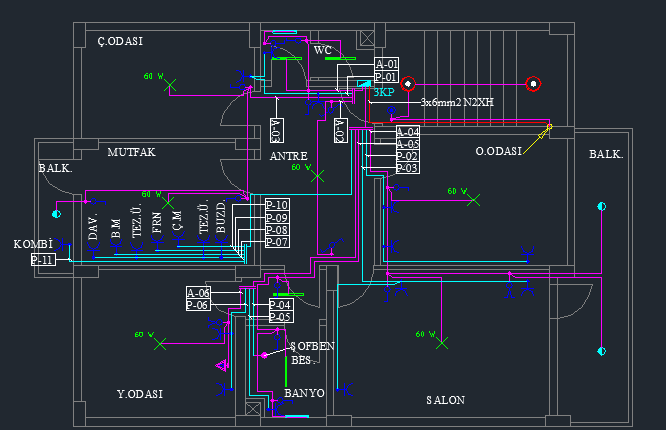Viewport: 666px width, 430px height.
Task: Pick the upper cyan light on right balcony
Action: click(x=601, y=206)
